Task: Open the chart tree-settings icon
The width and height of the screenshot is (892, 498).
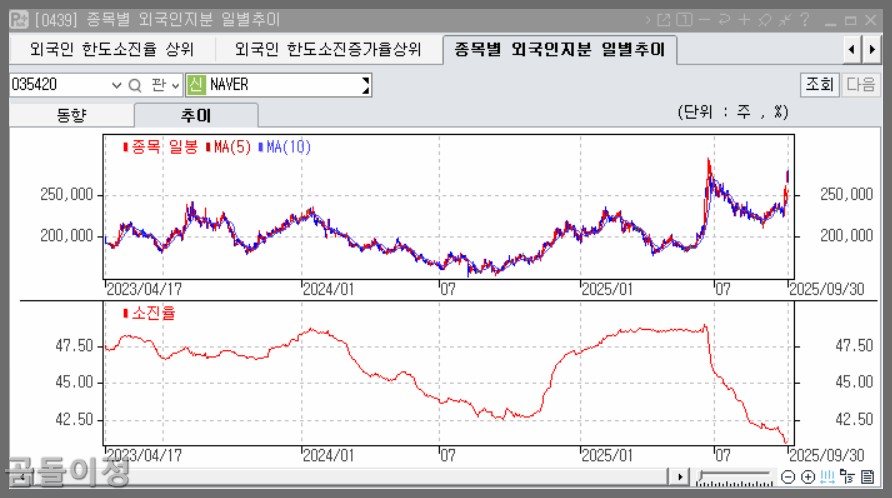Action: (847, 476)
